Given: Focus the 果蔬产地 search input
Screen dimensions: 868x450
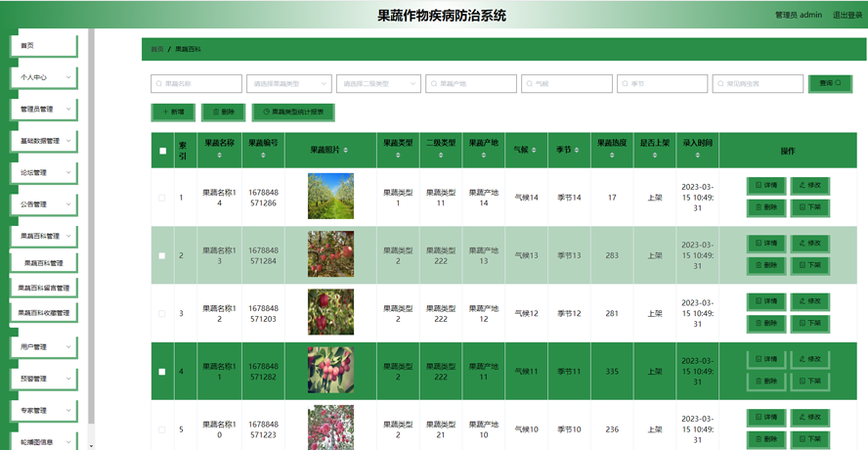Looking at the screenshot, I should (471, 84).
